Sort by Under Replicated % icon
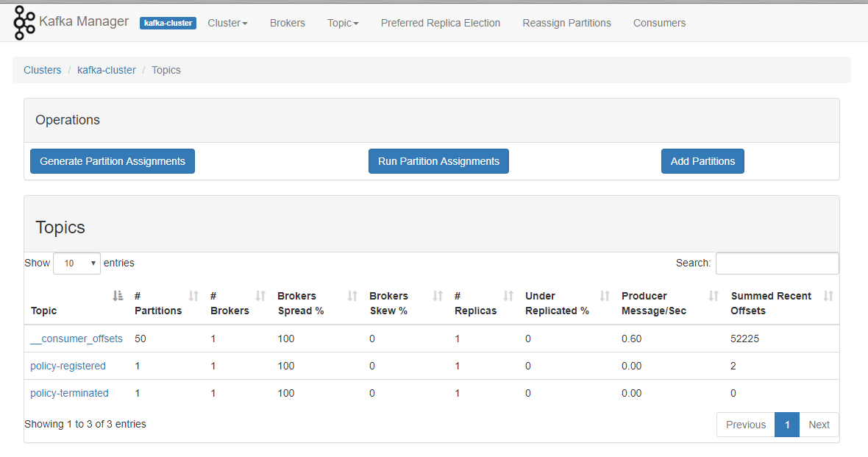Screen dimensions: 868x457 pos(605,296)
